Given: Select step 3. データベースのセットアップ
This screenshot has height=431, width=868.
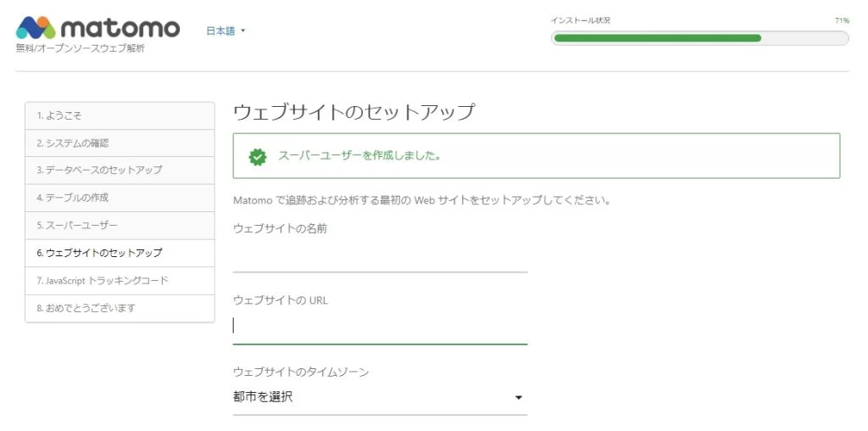Looking at the screenshot, I should (120, 170).
